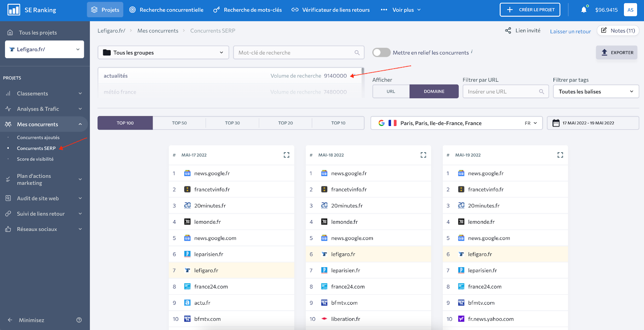The image size is (644, 330).
Task: Expand the MAI-17 2022 table fullscreen
Action: 286,155
